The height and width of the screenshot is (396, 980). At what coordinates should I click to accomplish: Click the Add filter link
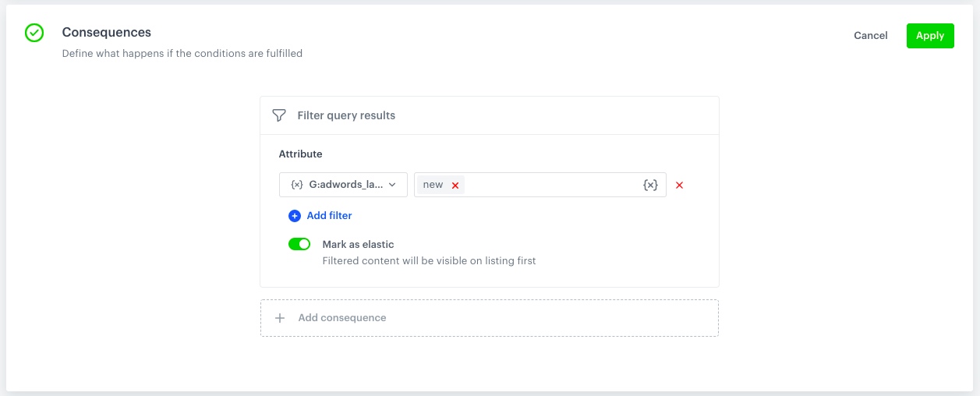pyautogui.click(x=329, y=216)
